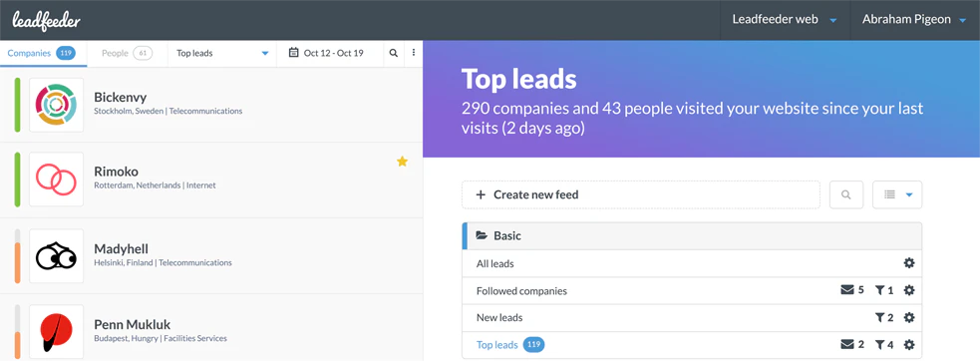Open the Oct 12 - Oct 19 date picker
This screenshot has height=361, width=980.
click(326, 53)
